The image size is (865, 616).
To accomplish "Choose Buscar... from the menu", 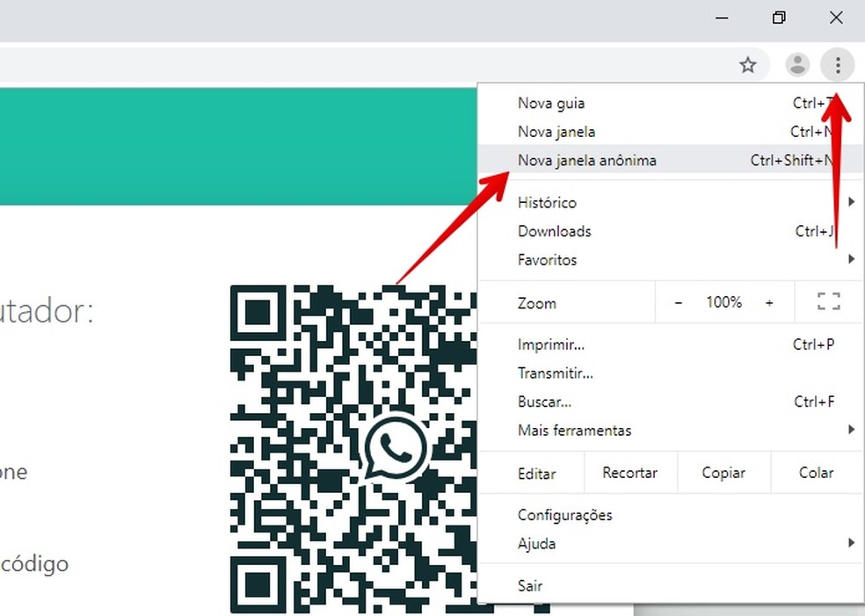I will [x=670, y=402].
